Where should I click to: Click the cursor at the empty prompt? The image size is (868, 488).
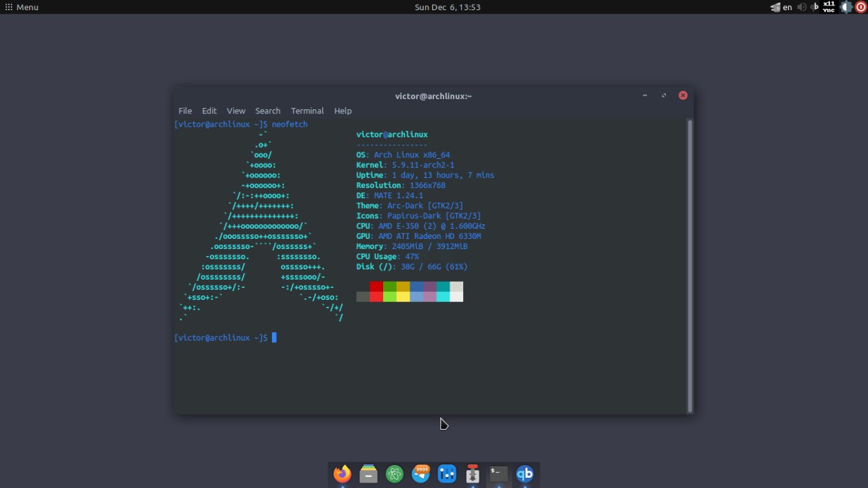(274, 337)
